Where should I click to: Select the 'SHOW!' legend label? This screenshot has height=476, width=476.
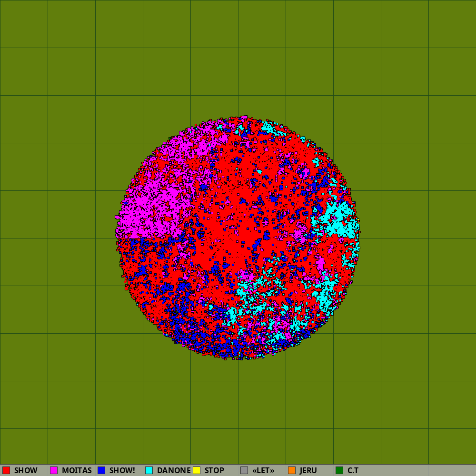(122, 471)
